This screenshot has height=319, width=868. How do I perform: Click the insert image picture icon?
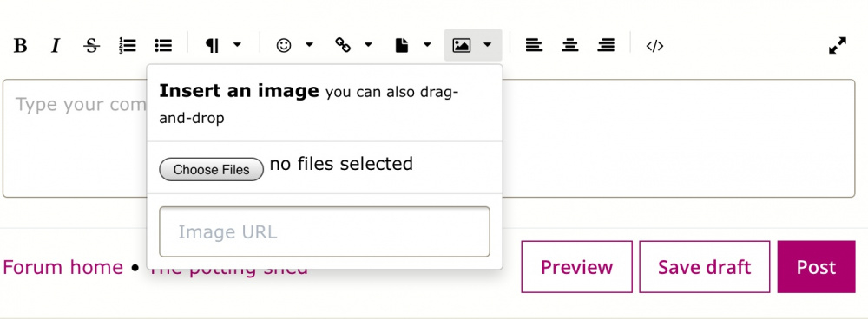[462, 45]
